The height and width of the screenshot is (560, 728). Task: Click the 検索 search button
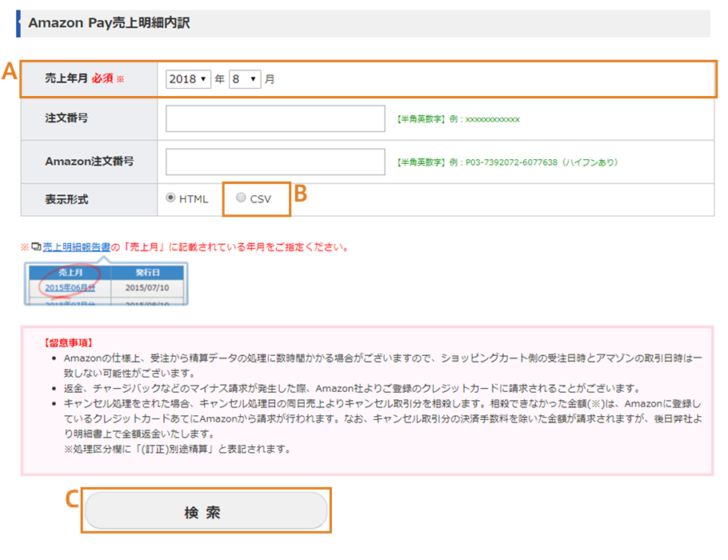click(x=206, y=510)
